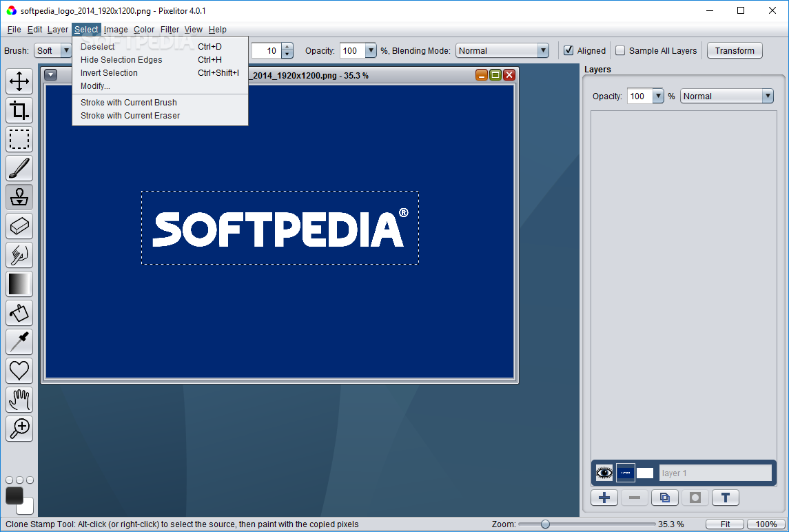Add a new layer with plus button
The width and height of the screenshot is (789, 532).
pyautogui.click(x=604, y=498)
